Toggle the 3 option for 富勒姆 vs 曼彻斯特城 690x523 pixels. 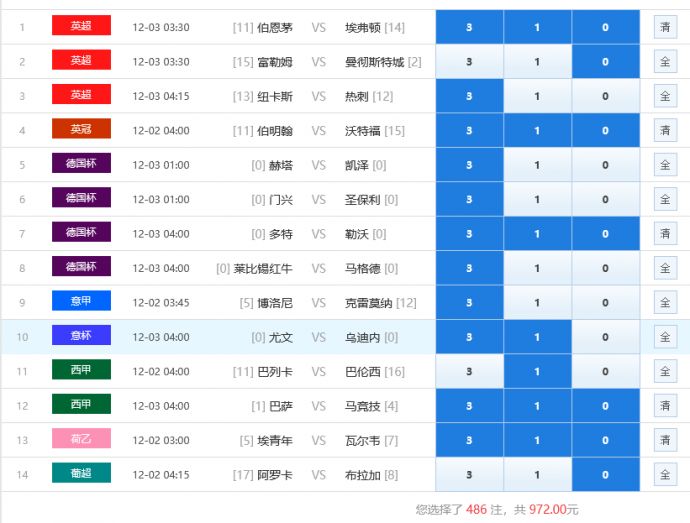point(469,62)
